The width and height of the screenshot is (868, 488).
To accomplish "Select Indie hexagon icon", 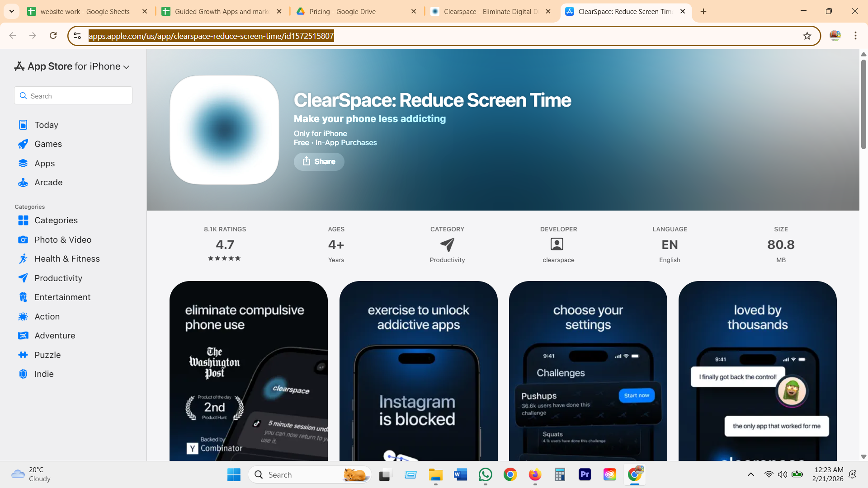I will 23,374.
